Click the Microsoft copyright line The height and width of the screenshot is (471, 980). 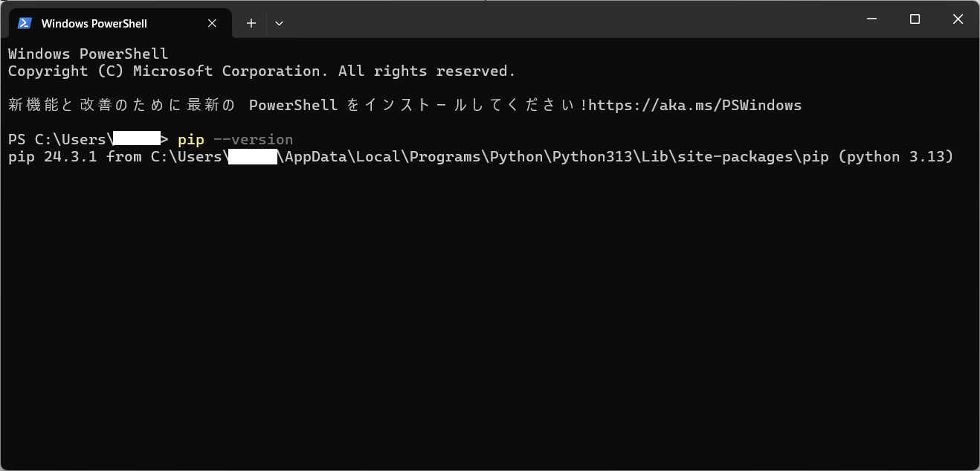tap(260, 71)
